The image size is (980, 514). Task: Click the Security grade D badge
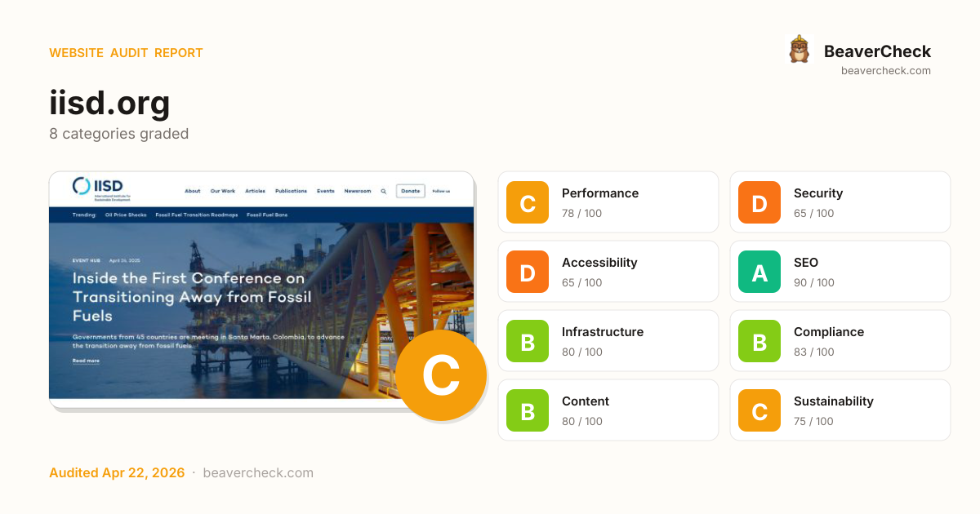tap(759, 202)
